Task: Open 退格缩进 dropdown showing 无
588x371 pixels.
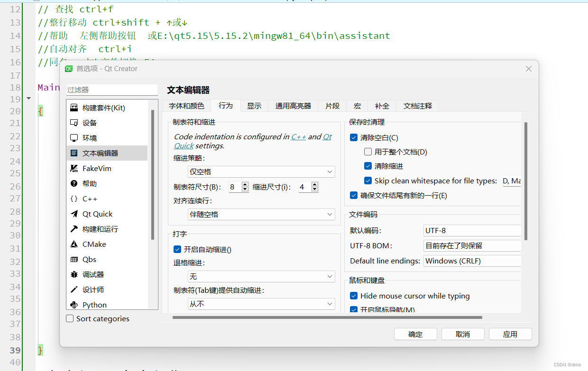Action: (x=261, y=276)
